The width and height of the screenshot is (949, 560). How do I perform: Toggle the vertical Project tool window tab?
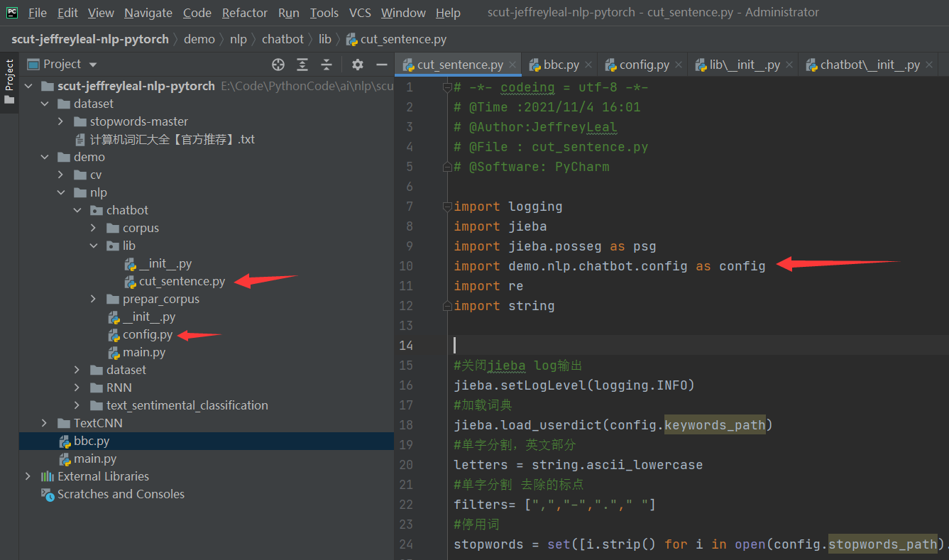9,82
